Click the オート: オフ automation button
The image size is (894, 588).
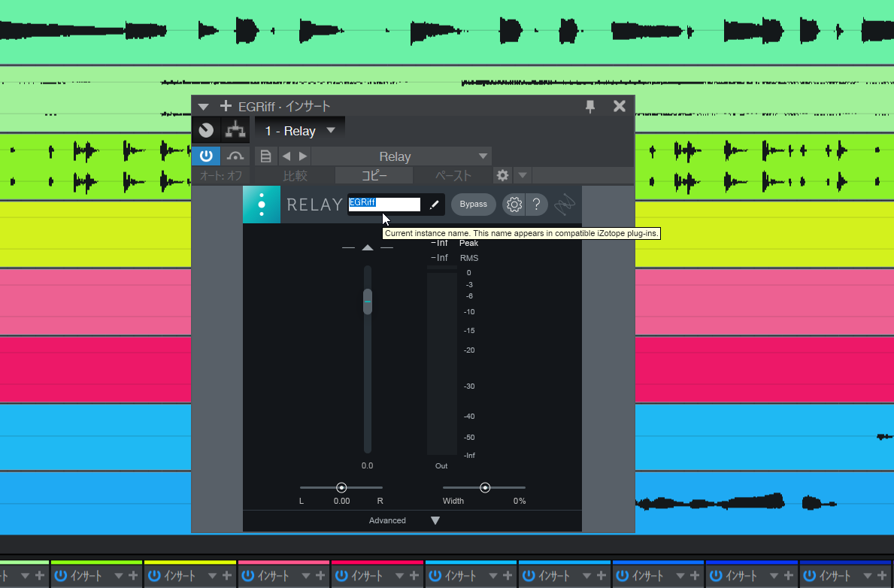click(221, 175)
